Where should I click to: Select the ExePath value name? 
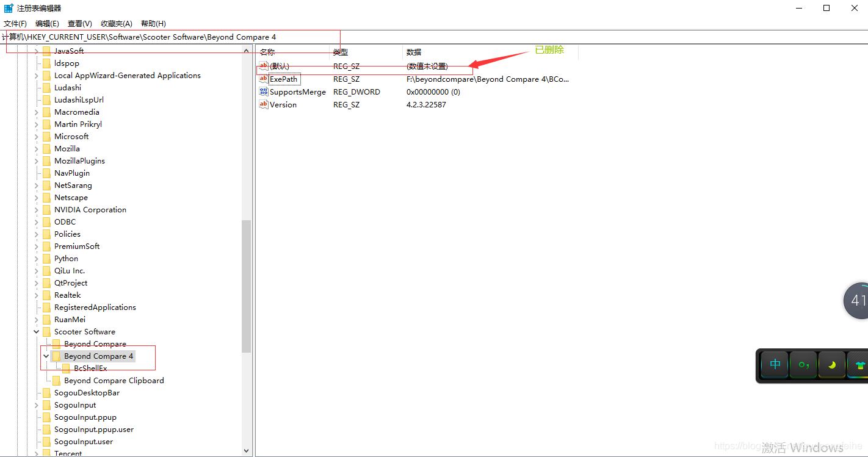point(284,79)
